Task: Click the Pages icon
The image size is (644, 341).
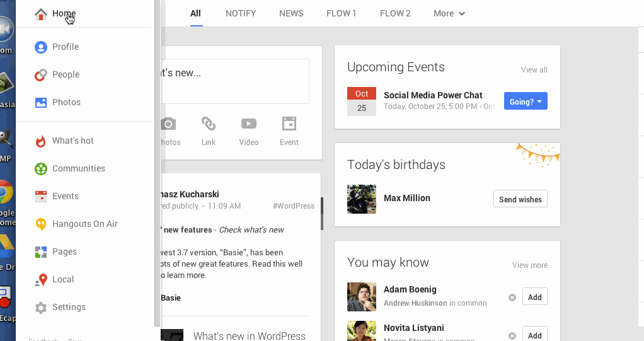Action: pos(41,252)
